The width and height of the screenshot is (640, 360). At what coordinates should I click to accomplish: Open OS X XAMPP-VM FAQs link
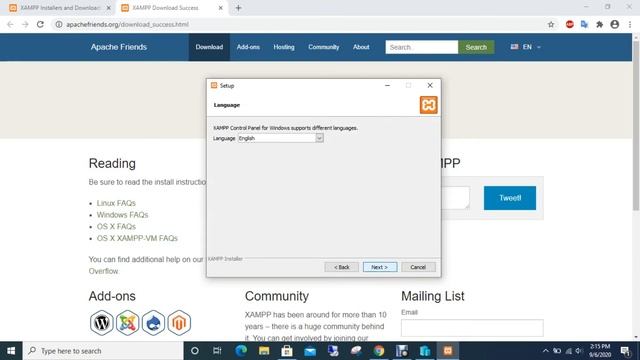pyautogui.click(x=137, y=238)
